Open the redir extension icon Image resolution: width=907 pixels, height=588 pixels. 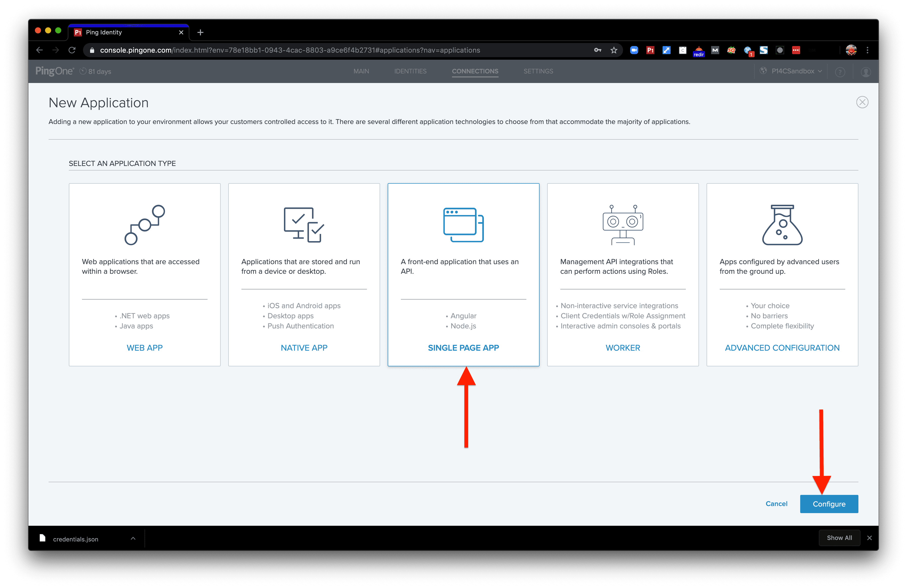[x=698, y=51]
